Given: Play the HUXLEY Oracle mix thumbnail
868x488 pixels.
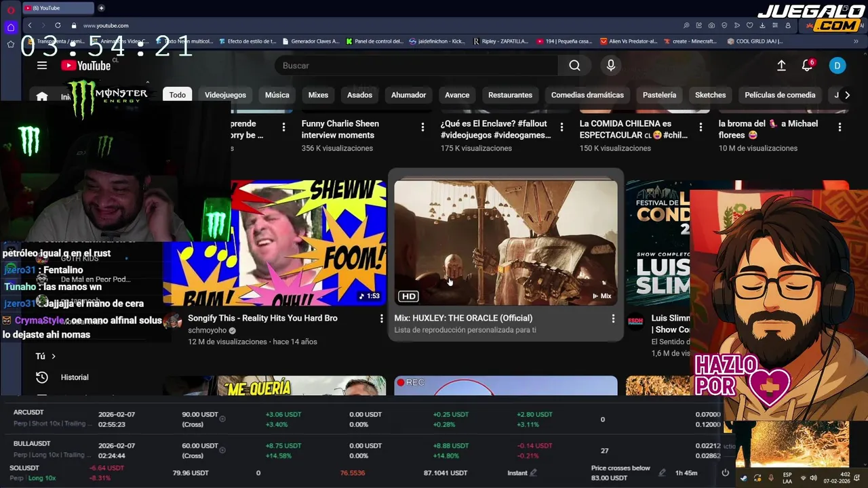Looking at the screenshot, I should 506,243.
